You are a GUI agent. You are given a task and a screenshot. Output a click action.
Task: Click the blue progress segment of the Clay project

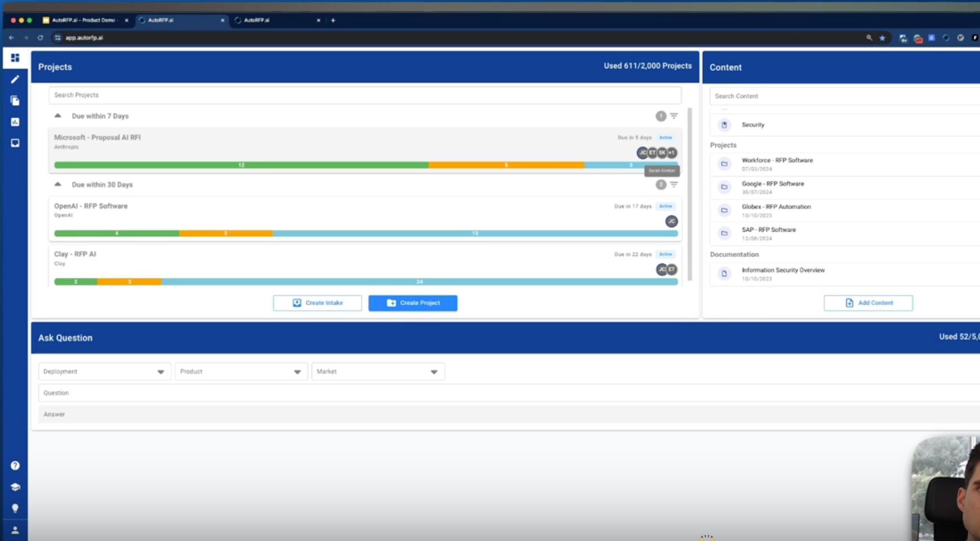[419, 282]
